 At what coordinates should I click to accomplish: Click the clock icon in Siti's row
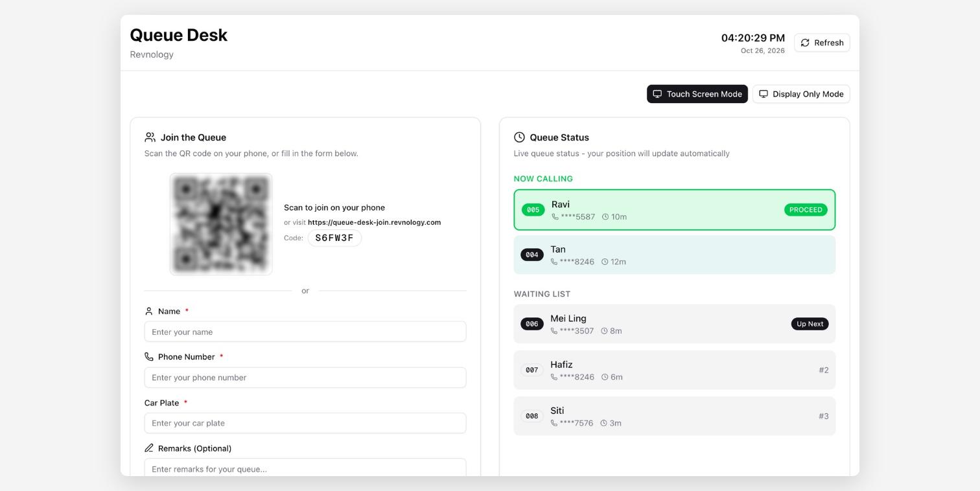(603, 423)
